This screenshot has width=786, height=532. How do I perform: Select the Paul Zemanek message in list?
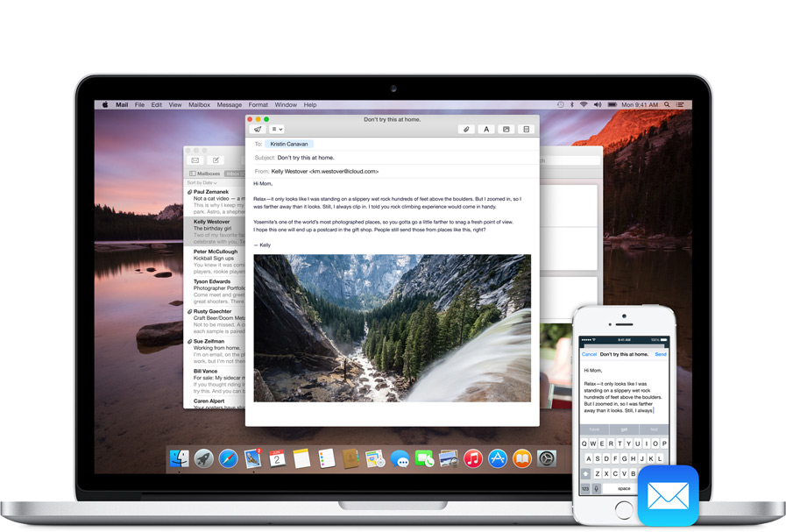click(x=215, y=202)
